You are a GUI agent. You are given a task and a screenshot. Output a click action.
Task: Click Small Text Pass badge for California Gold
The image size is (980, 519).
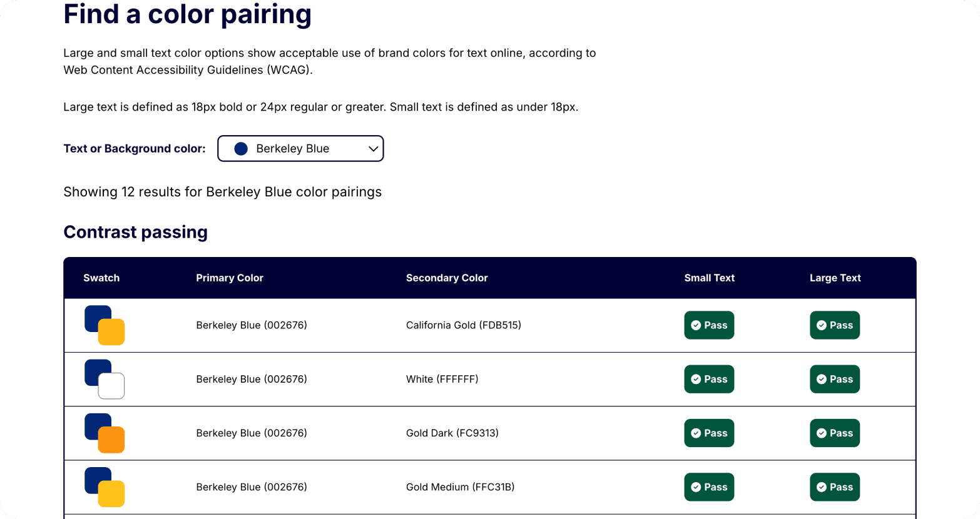pos(709,325)
